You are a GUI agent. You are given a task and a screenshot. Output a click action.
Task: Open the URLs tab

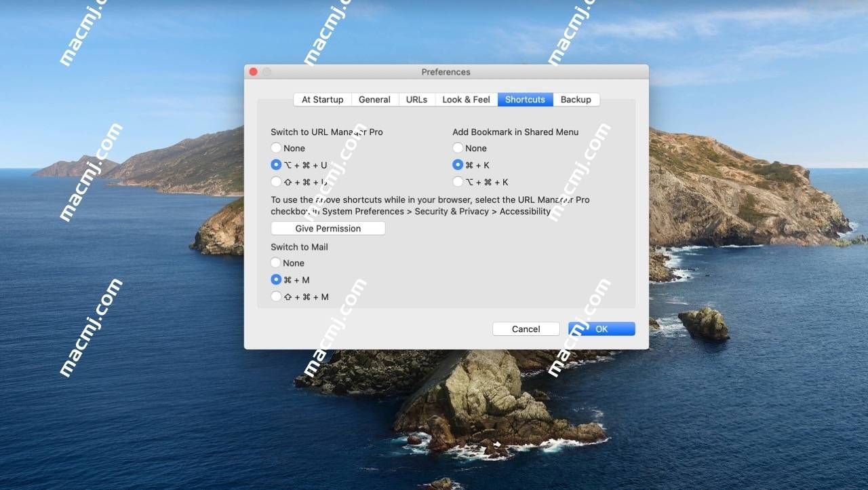pos(416,100)
